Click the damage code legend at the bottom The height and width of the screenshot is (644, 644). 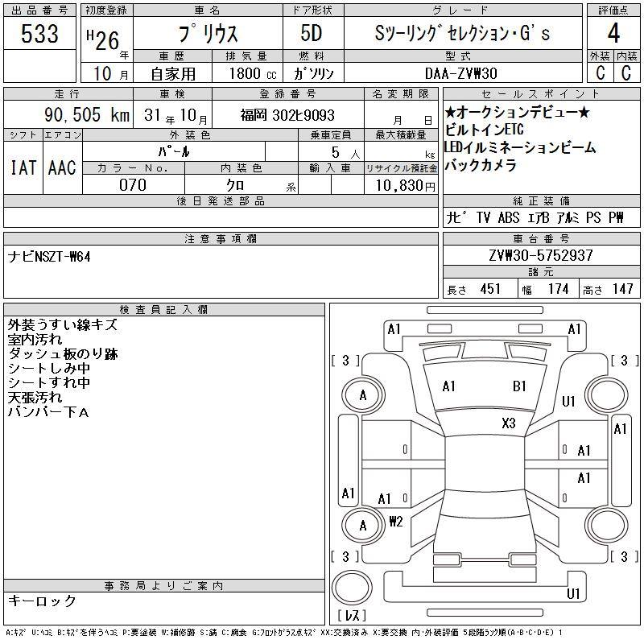coord(284,633)
